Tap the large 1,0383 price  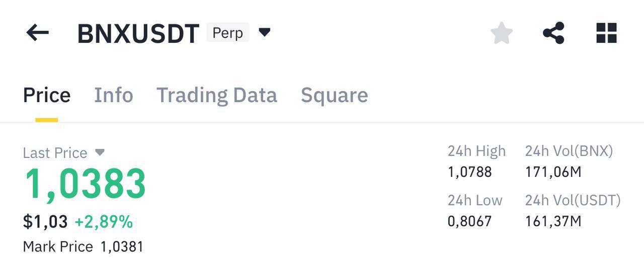(85, 184)
